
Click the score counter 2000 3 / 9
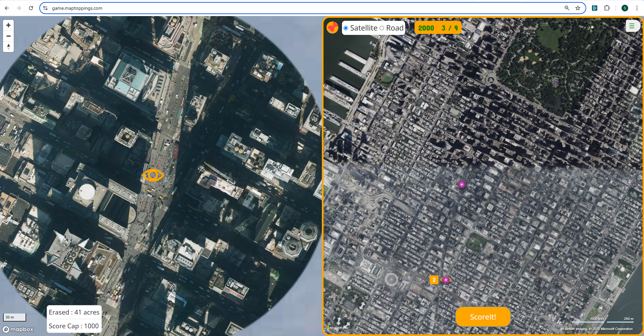[x=438, y=28]
